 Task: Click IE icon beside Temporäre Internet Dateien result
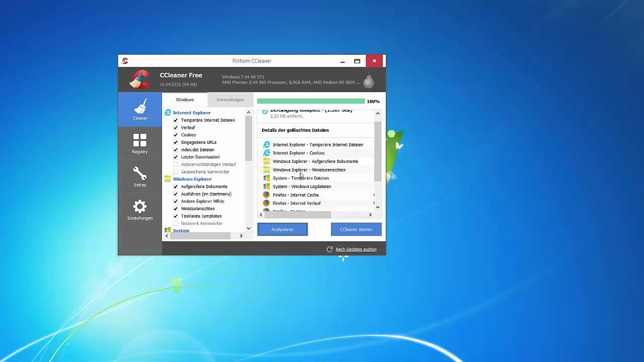click(267, 145)
